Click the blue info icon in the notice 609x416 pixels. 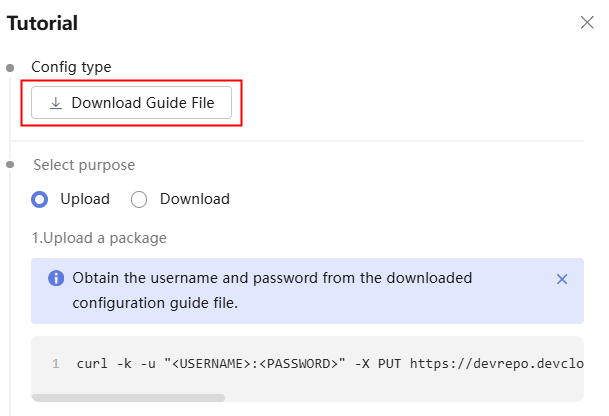click(x=56, y=278)
